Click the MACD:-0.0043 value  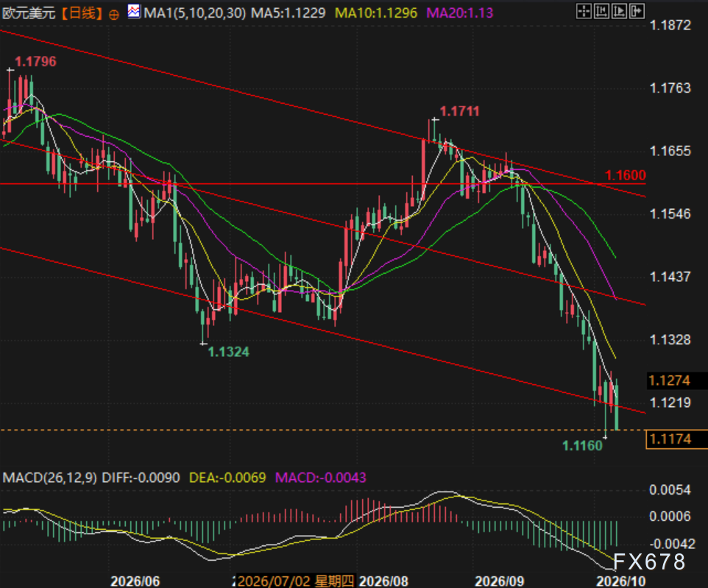pos(321,478)
